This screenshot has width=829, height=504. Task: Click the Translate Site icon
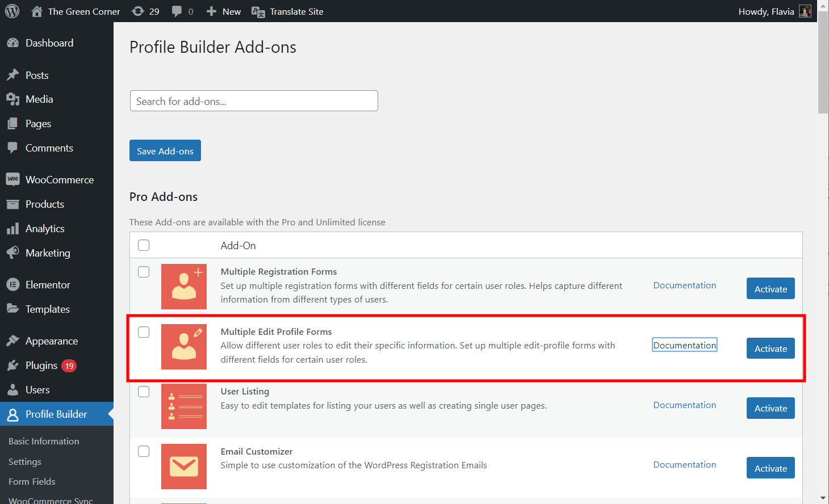click(x=258, y=12)
